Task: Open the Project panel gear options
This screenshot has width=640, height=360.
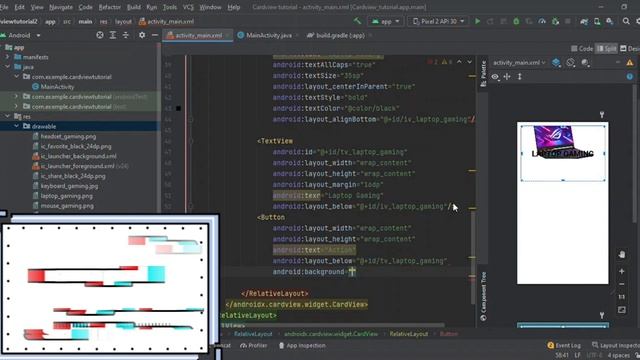Action: [142, 36]
